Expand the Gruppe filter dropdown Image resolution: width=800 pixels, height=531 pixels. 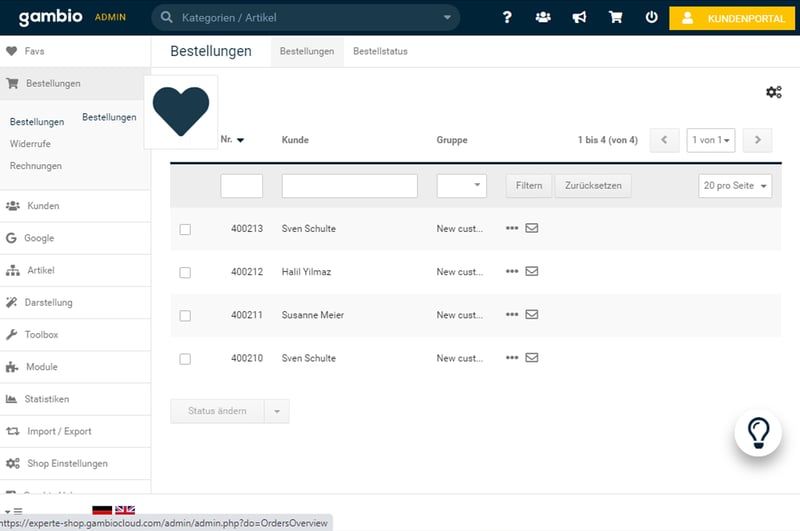coord(461,186)
